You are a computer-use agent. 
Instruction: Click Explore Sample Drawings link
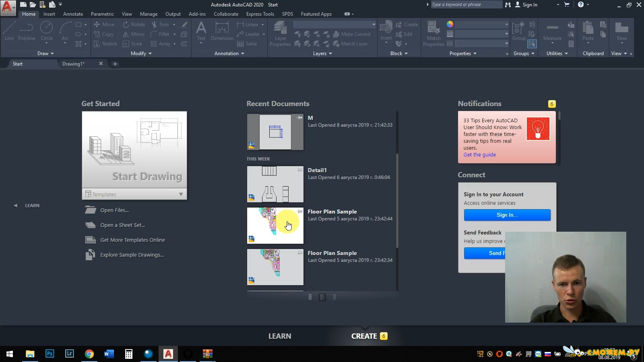pyautogui.click(x=132, y=255)
